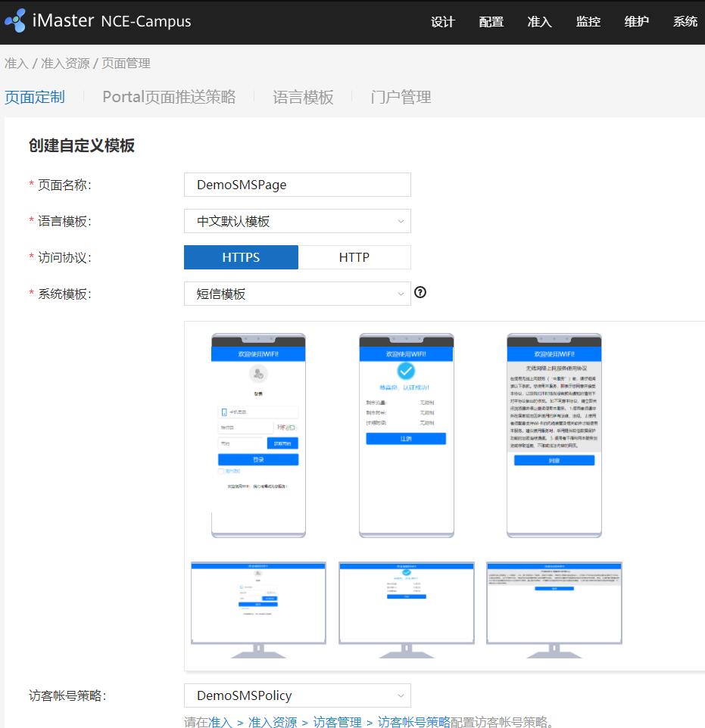Open the 系统 menu
The height and width of the screenshot is (728, 705).
coord(685,22)
